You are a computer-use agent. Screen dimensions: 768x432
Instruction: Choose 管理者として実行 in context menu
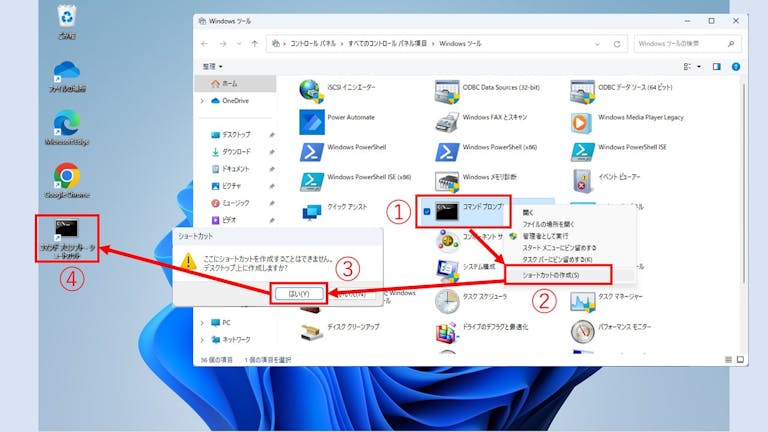pyautogui.click(x=545, y=236)
